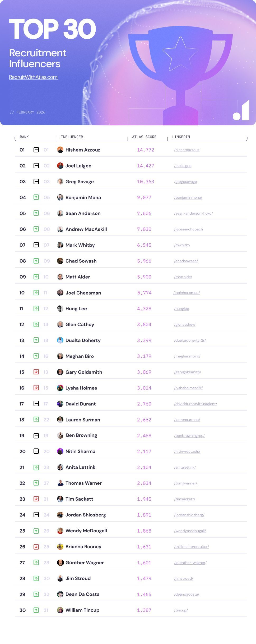Click the Atlas logo in header corner

click(241, 111)
